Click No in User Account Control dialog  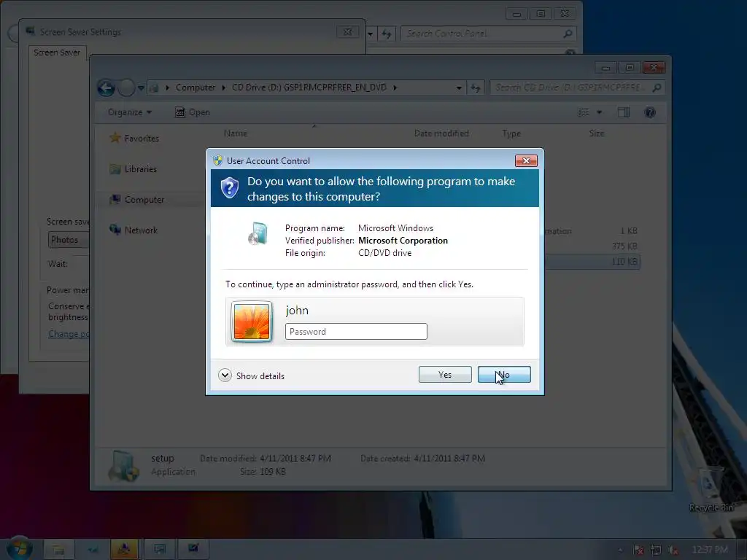[504, 375]
